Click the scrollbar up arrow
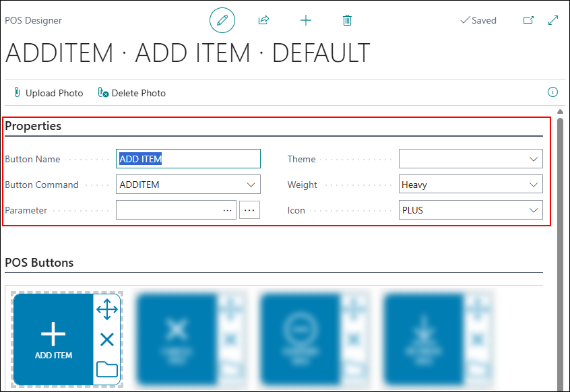The height and width of the screenshot is (392, 570). 560,112
